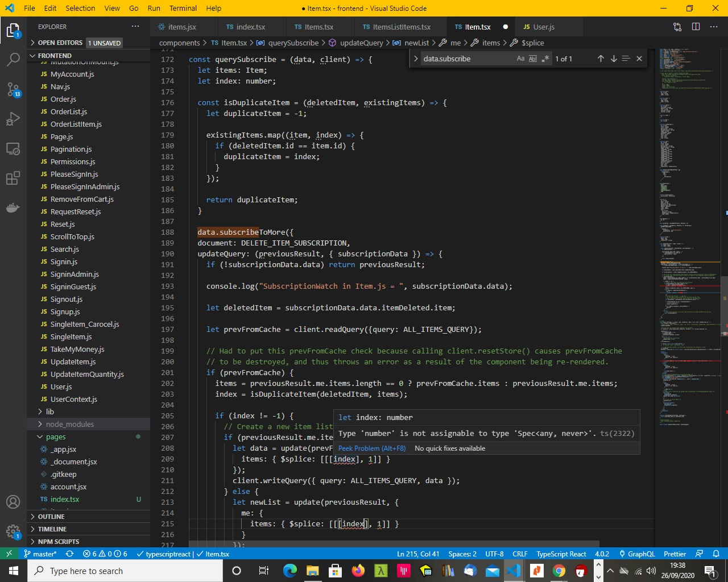728x582 pixels.
Task: Switch to the items.jsx tab
Action: pyautogui.click(x=182, y=27)
